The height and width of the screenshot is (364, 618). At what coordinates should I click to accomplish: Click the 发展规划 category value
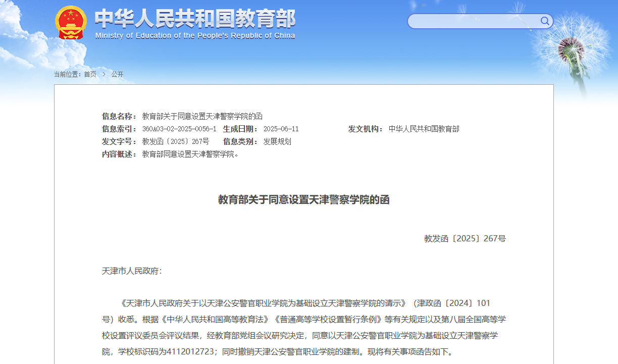coord(277,141)
